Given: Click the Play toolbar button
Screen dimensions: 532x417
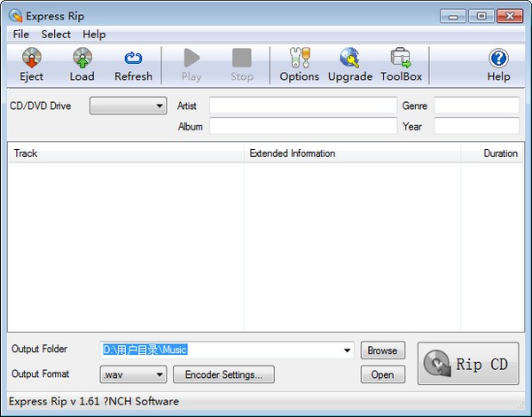Looking at the screenshot, I should 192,66.
